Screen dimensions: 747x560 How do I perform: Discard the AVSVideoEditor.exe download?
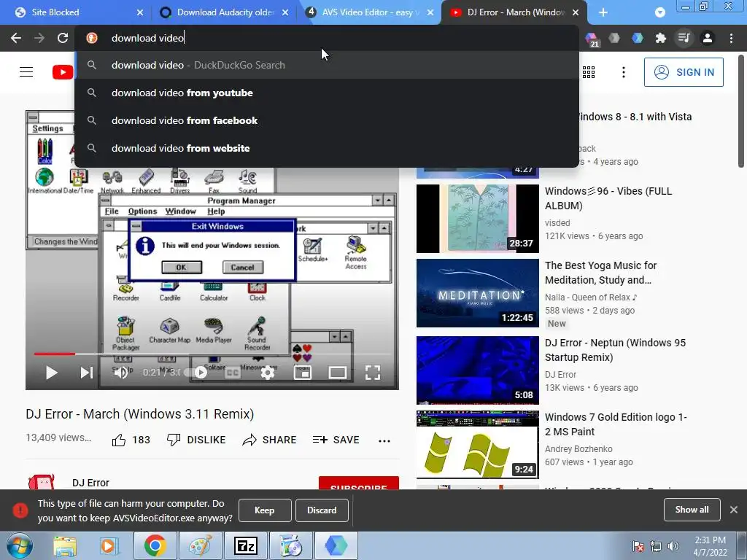coord(322,510)
